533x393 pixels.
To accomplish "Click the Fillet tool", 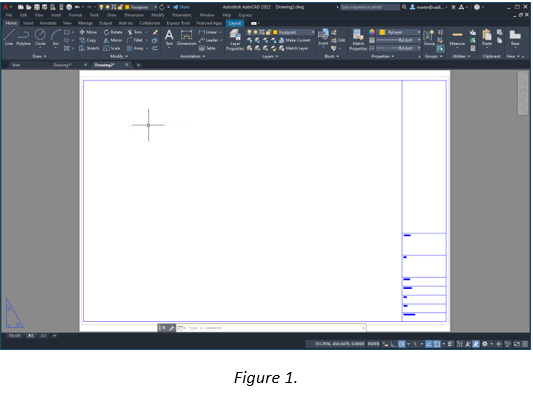I will coord(135,40).
